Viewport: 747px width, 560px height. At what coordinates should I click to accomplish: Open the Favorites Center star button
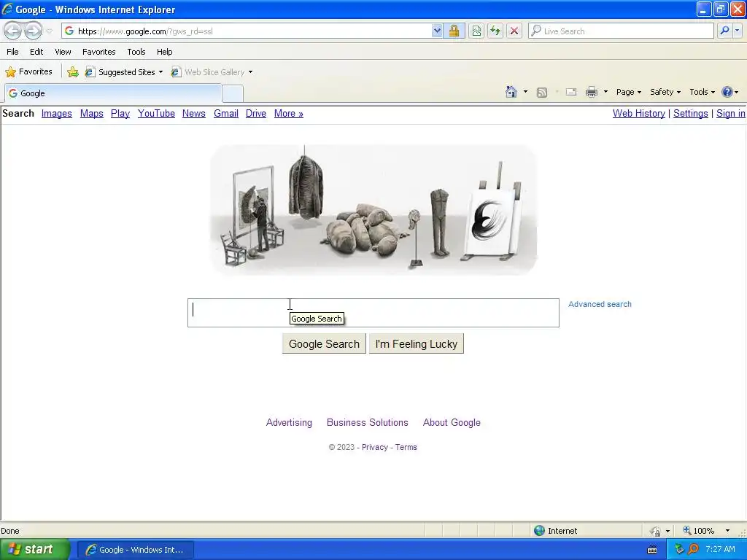(28, 72)
